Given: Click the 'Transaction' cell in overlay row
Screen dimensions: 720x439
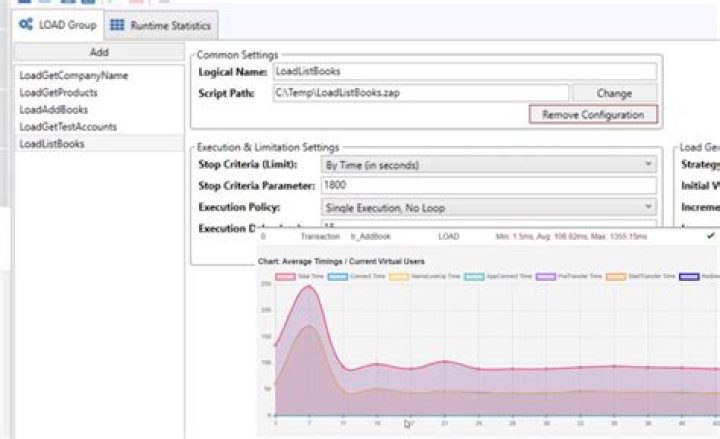Looking at the screenshot, I should (320, 236).
